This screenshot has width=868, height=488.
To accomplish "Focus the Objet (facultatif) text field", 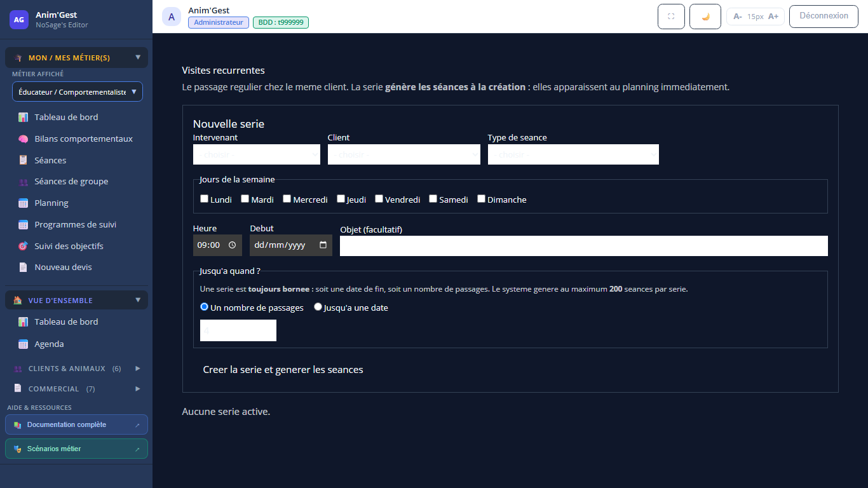I will (584, 246).
